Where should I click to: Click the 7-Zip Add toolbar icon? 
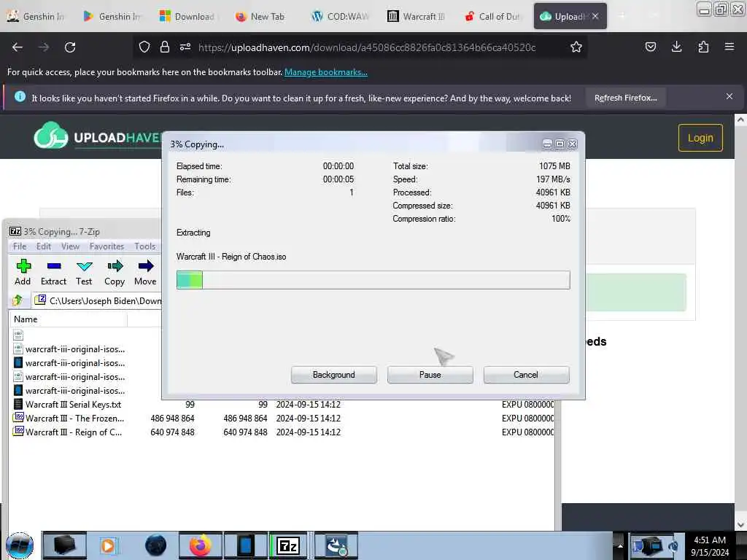[23, 273]
